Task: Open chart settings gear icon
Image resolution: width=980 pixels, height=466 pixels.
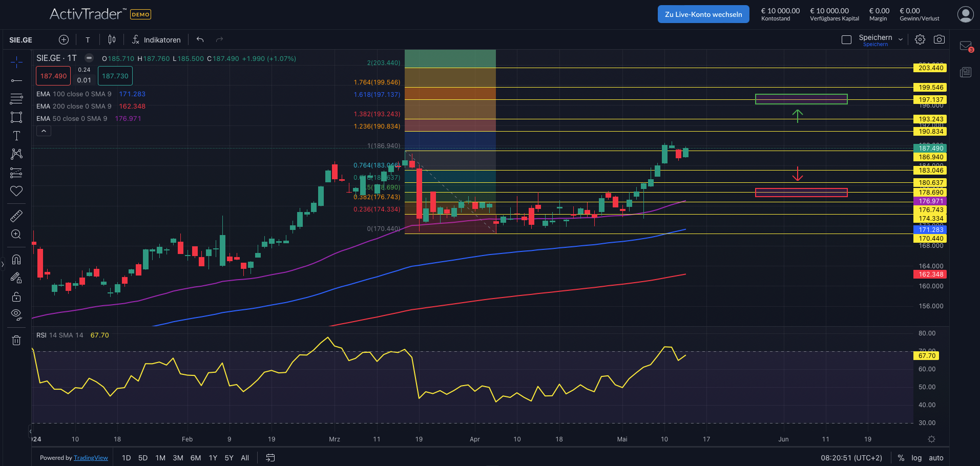Action: (x=920, y=39)
